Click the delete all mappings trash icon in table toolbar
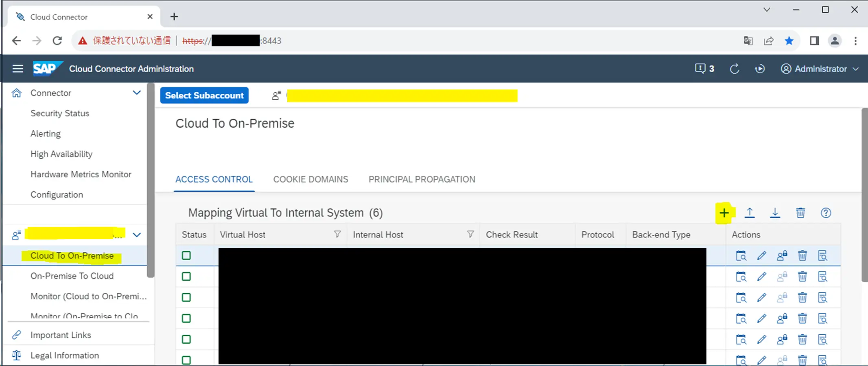 [x=800, y=213]
